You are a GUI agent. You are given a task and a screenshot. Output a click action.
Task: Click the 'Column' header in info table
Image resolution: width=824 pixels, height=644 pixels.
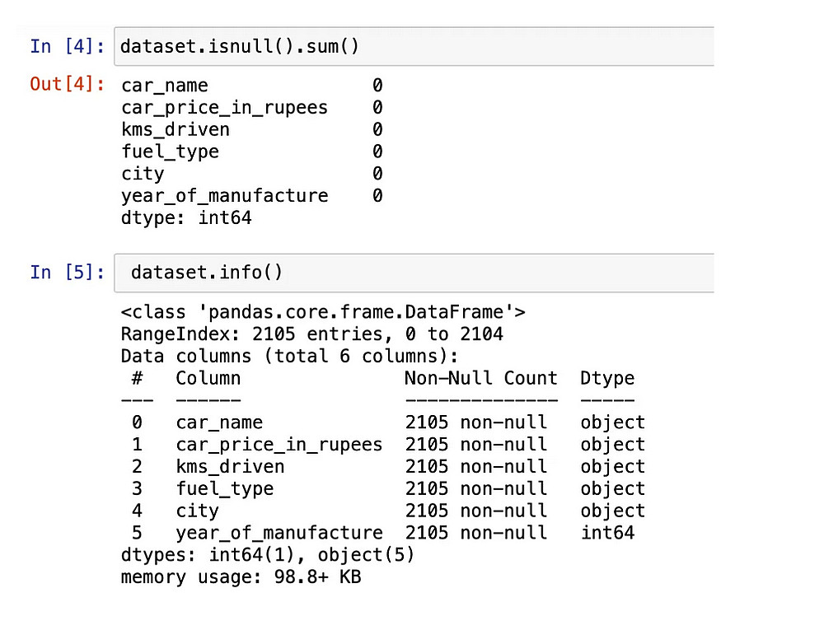tap(208, 379)
